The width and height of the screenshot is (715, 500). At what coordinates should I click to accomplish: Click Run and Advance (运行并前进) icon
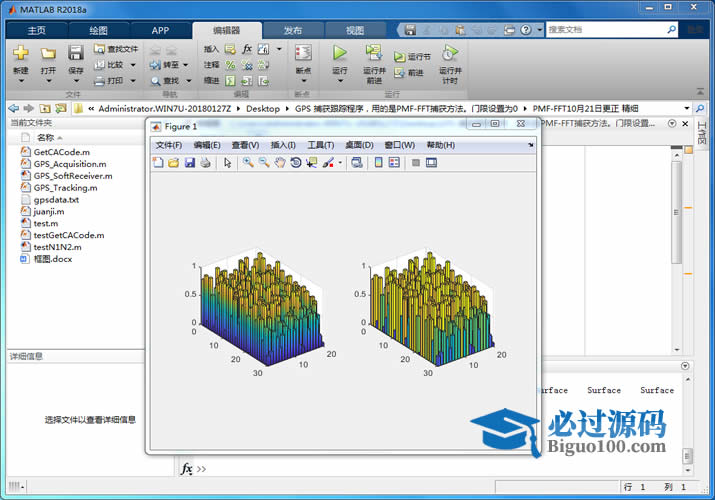374,53
